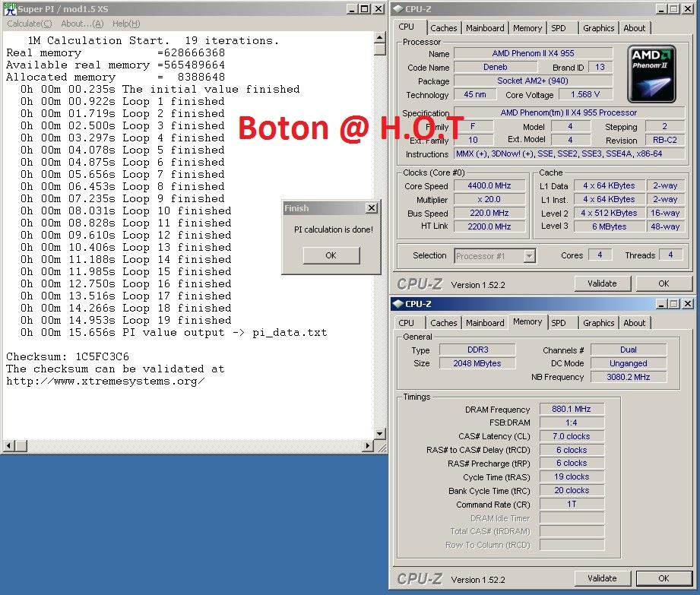Select Graphics tab in bottom CPU-Z window

pos(599,323)
